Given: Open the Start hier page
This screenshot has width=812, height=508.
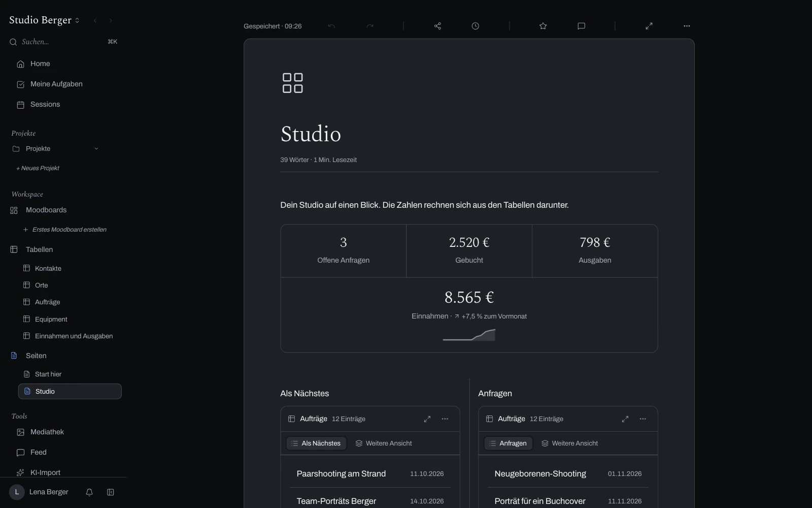Looking at the screenshot, I should coord(48,374).
